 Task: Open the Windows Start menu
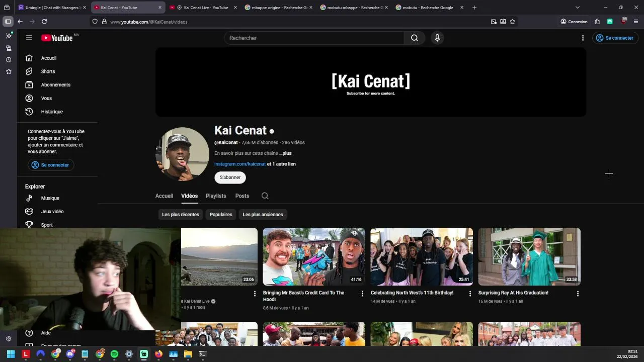[11, 354]
